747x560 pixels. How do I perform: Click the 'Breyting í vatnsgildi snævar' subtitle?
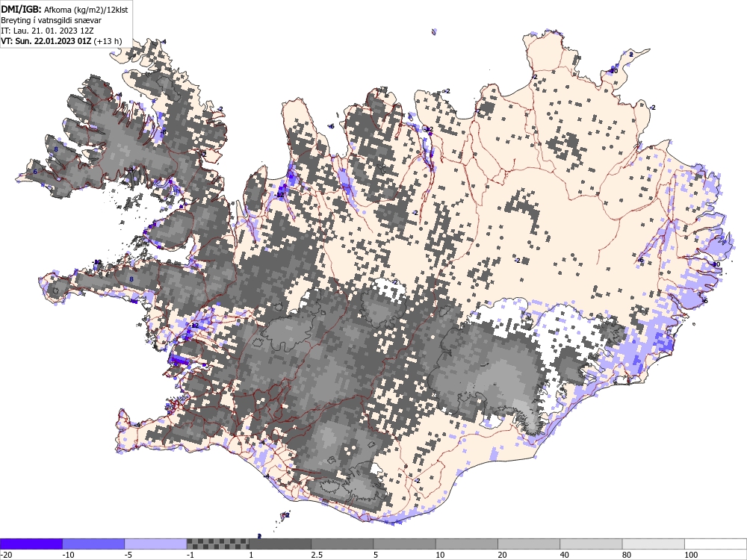(x=51, y=20)
